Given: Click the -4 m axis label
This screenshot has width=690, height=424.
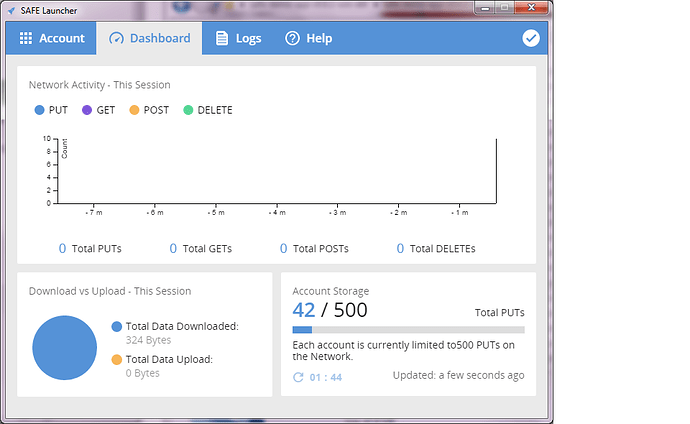Looking at the screenshot, I should coord(277,213).
